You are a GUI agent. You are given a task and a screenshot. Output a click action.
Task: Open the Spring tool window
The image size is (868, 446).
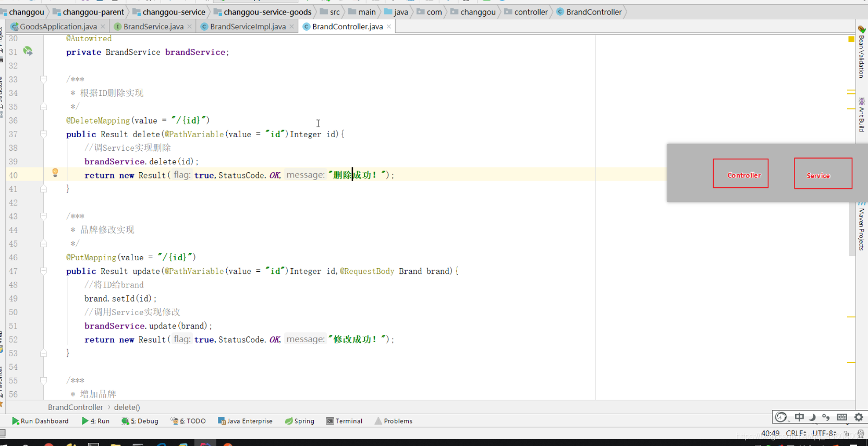click(300, 421)
